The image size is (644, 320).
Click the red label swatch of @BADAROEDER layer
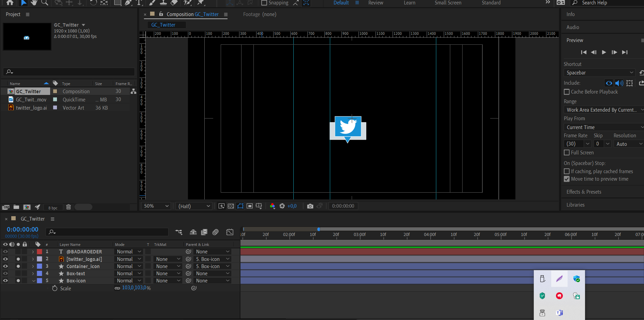[40, 252]
